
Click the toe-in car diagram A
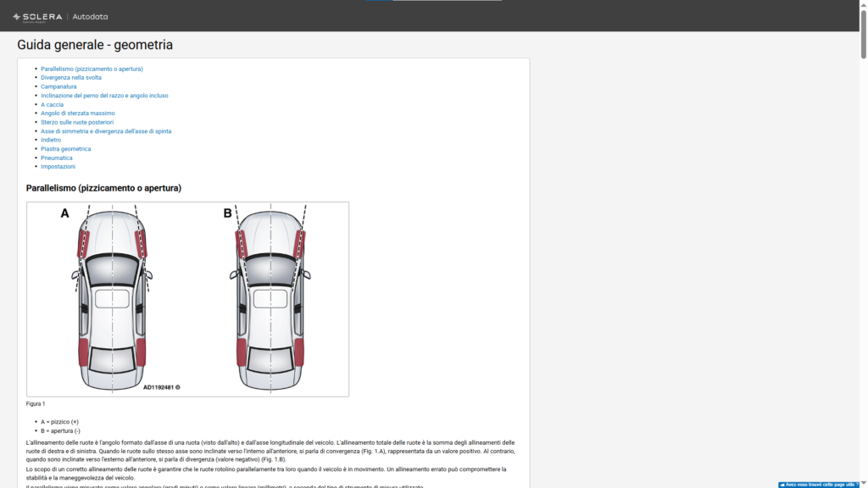pyautogui.click(x=112, y=299)
